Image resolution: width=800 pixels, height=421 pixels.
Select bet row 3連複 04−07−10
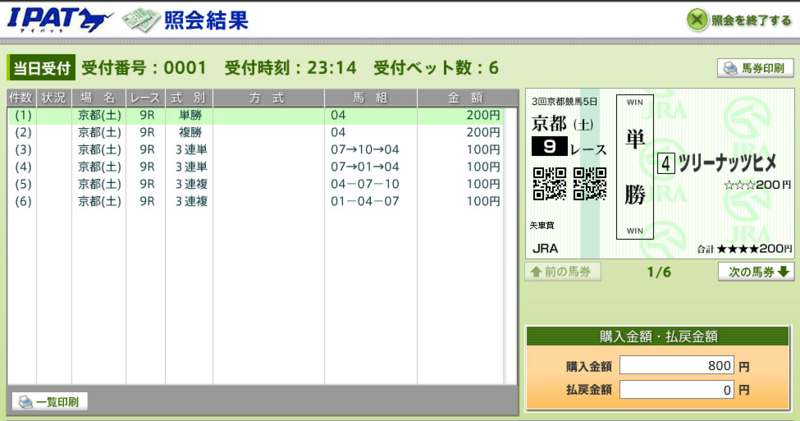click(x=256, y=184)
